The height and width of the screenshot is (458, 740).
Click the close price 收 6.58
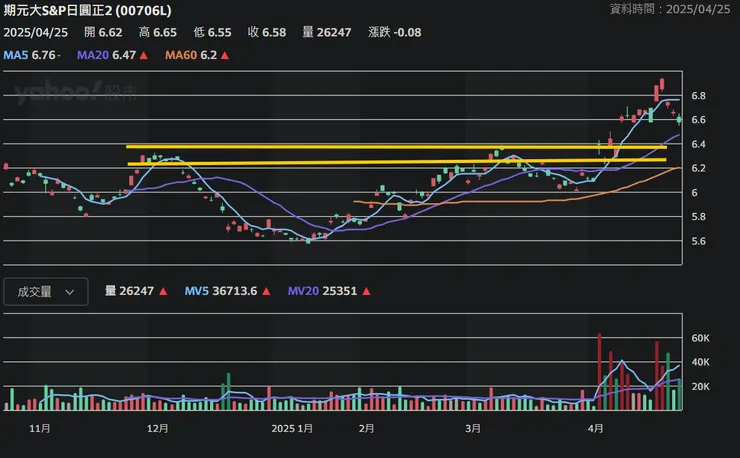click(x=267, y=33)
